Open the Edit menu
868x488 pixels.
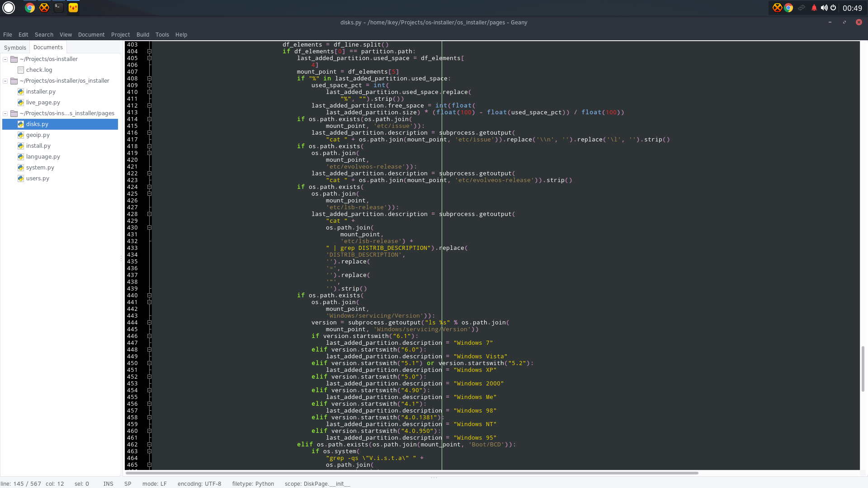point(24,35)
